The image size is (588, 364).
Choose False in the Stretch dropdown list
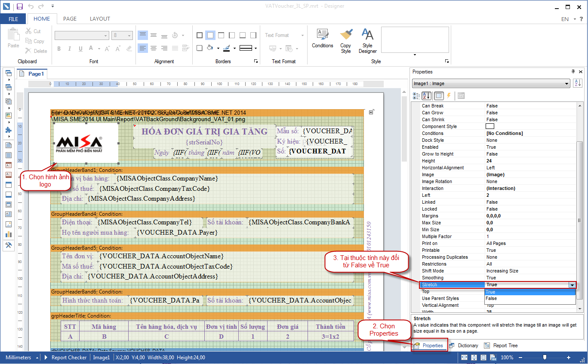530,298
